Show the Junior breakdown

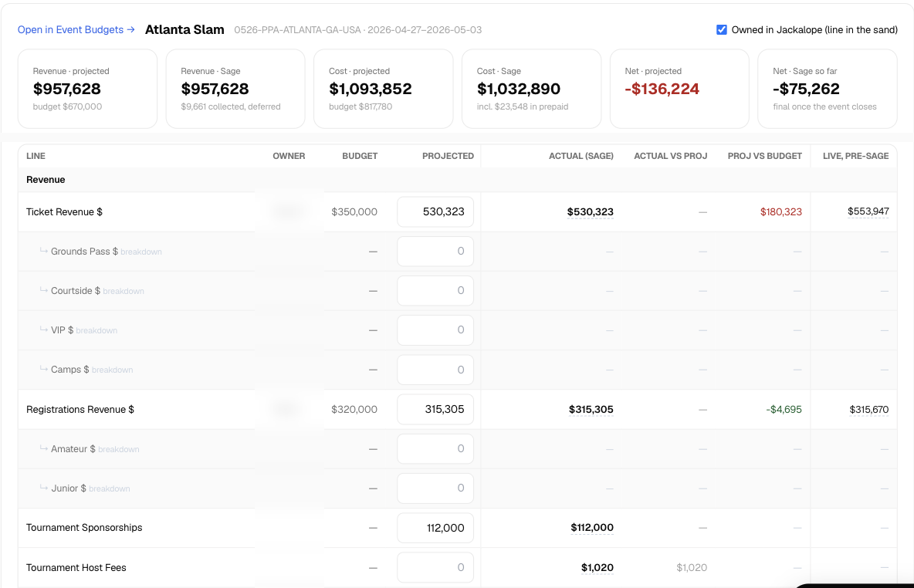110,488
